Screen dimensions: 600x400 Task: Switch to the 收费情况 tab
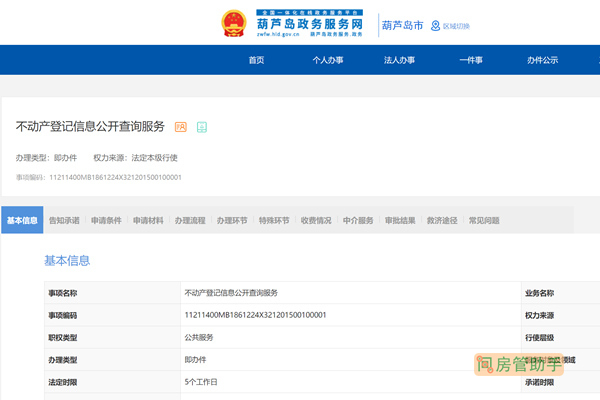coord(316,220)
